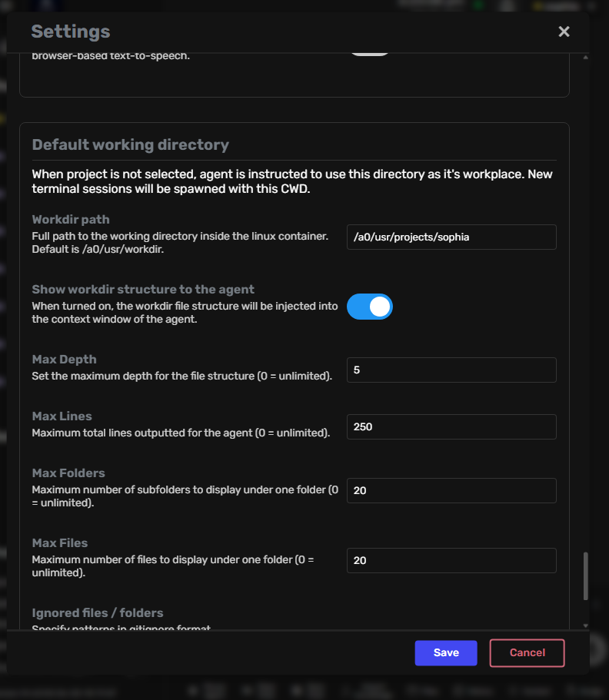Click the scrollbar down arrow

[x=586, y=625]
